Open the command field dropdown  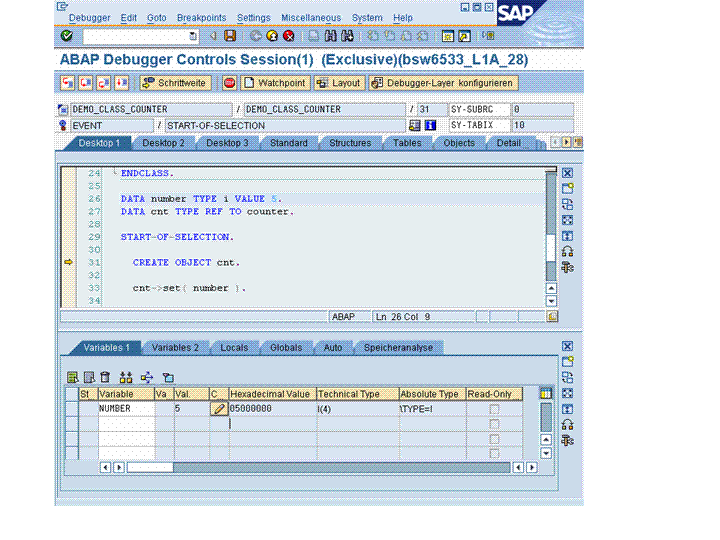[x=193, y=36]
